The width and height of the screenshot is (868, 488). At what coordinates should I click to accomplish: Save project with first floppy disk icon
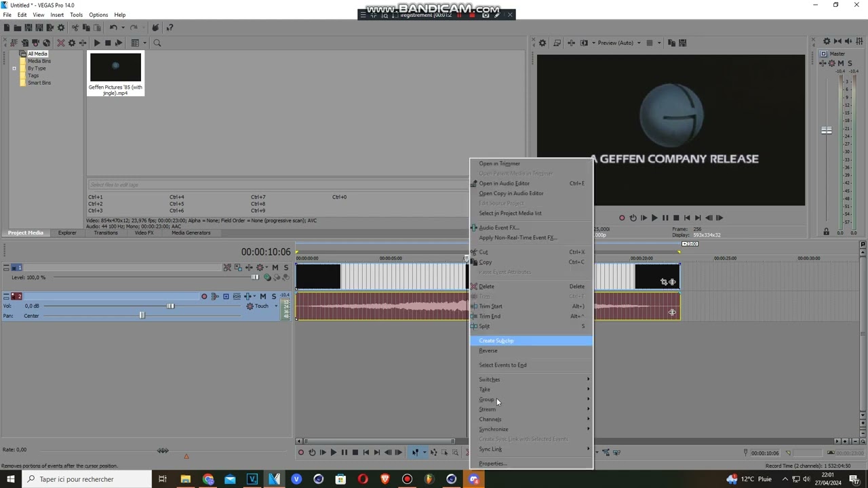click(x=28, y=28)
